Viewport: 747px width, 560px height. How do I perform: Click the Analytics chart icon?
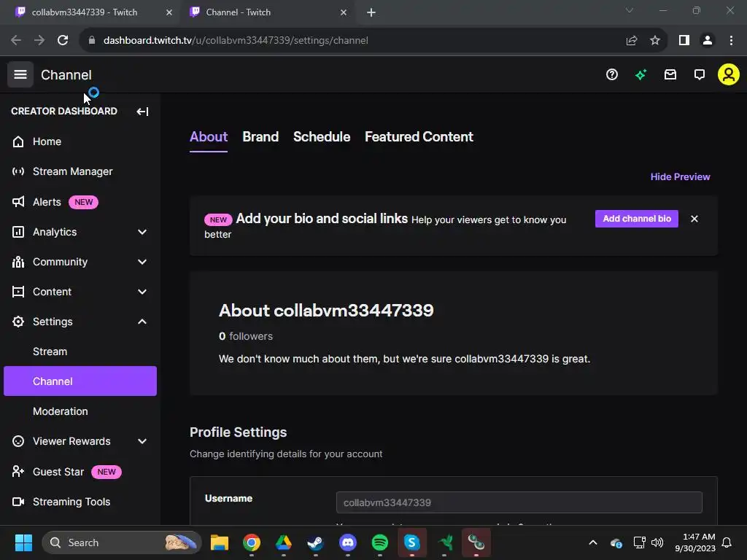click(18, 232)
